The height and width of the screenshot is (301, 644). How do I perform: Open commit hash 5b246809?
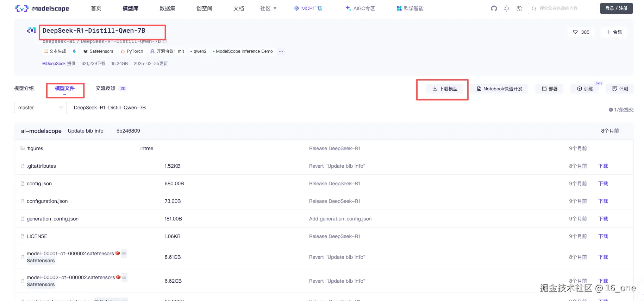[x=128, y=131]
